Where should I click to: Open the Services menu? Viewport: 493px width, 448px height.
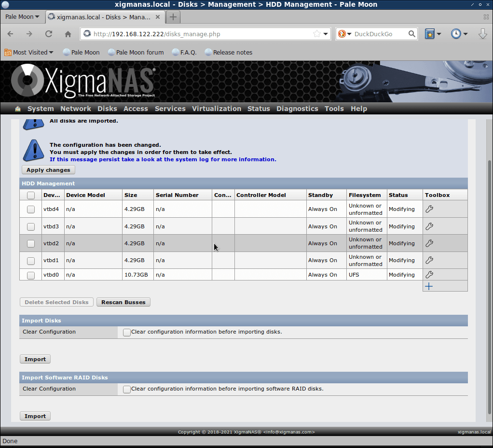pyautogui.click(x=170, y=109)
